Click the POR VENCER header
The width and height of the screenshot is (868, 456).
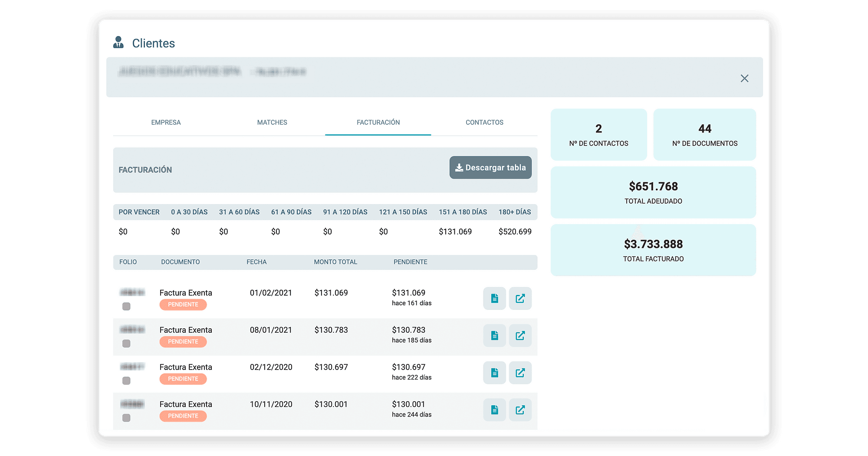(139, 212)
